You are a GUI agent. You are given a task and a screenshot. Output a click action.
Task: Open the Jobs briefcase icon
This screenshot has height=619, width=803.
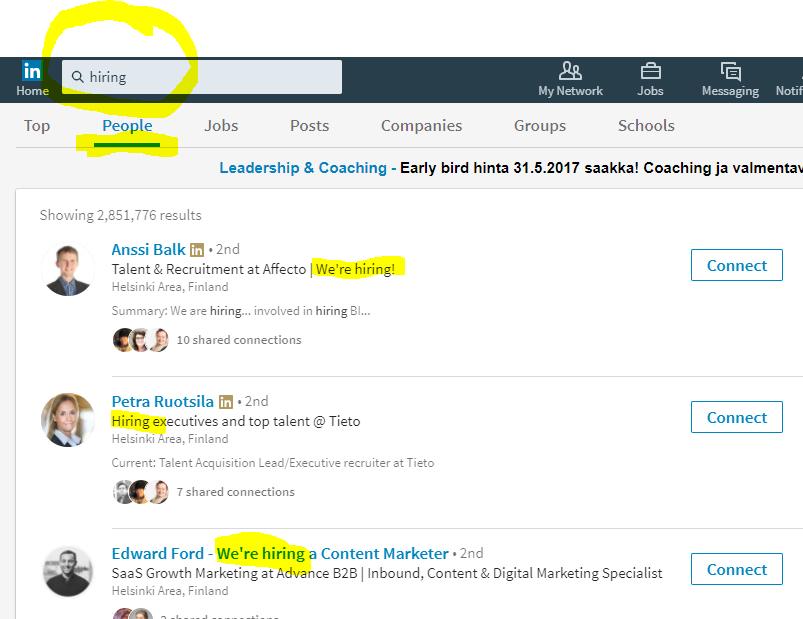pos(650,71)
